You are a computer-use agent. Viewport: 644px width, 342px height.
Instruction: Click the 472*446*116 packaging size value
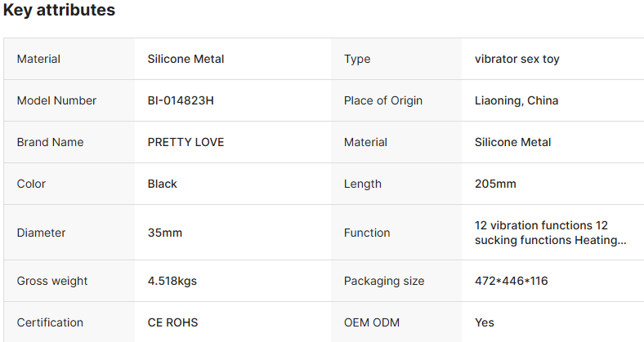click(x=511, y=281)
